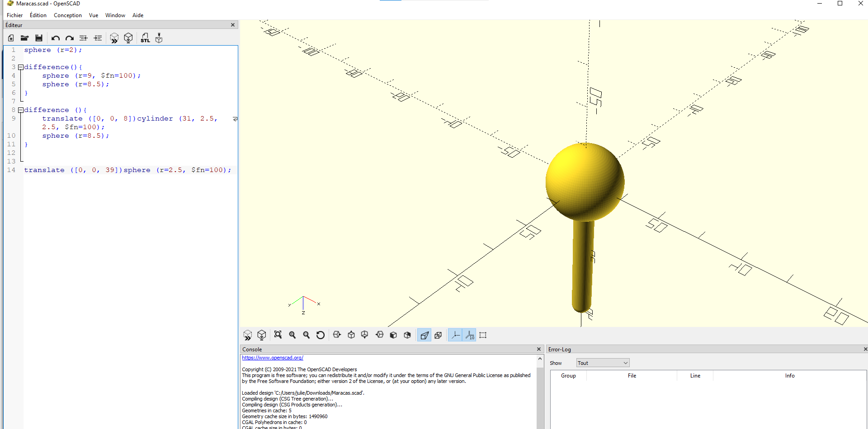The height and width of the screenshot is (429, 868).
Task: Reset the 3D view orientation
Action: point(321,335)
